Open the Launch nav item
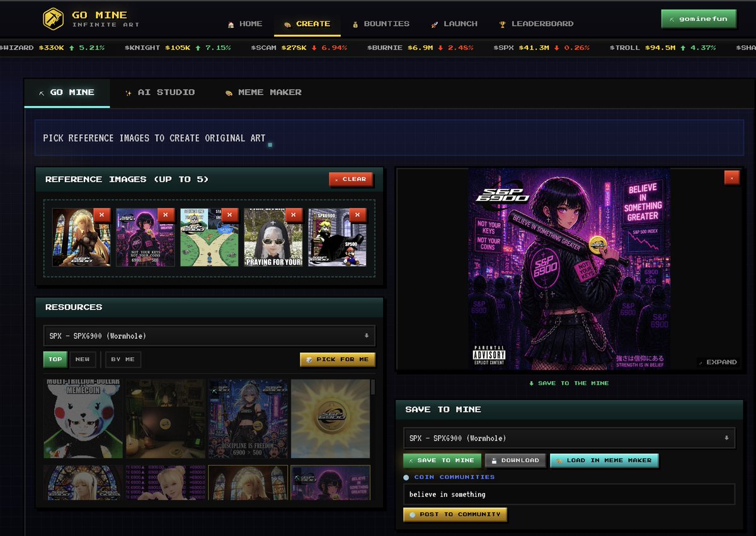Image resolution: width=756 pixels, height=536 pixels. [x=454, y=24]
